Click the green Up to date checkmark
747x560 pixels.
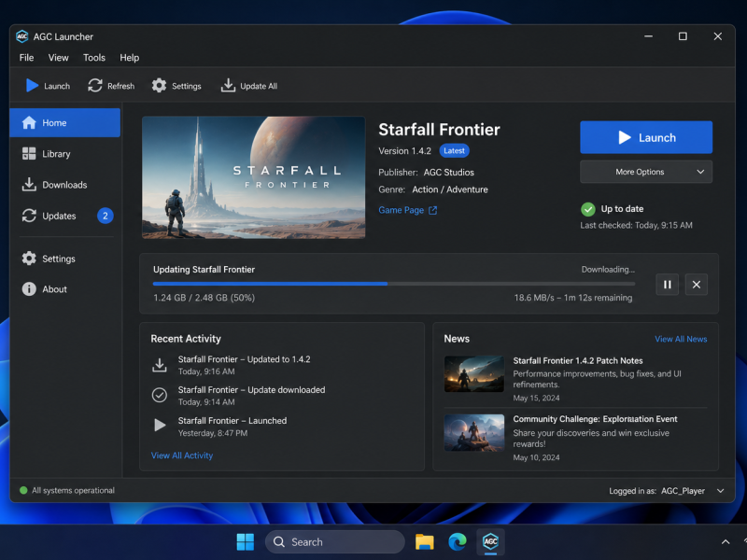[588, 209]
